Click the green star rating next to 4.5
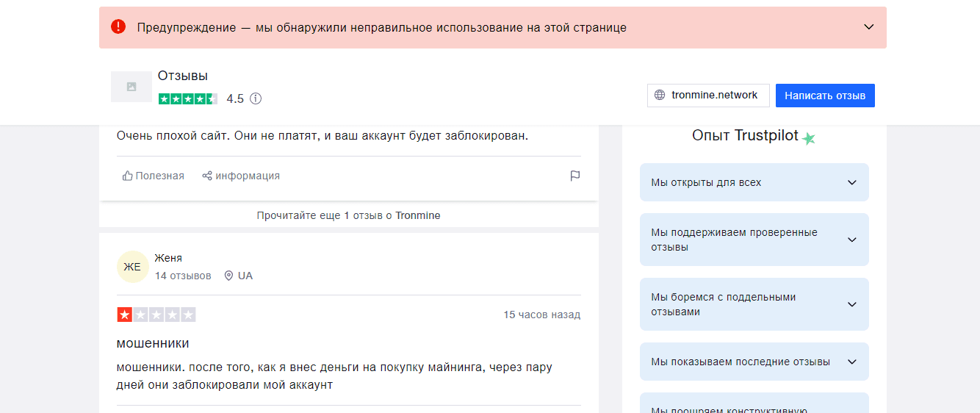This screenshot has width=980, height=413. tap(187, 98)
